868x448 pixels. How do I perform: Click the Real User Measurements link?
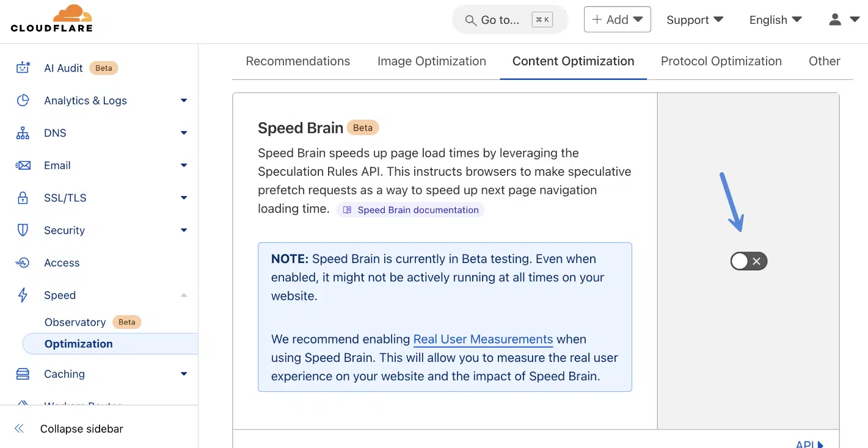coord(483,339)
